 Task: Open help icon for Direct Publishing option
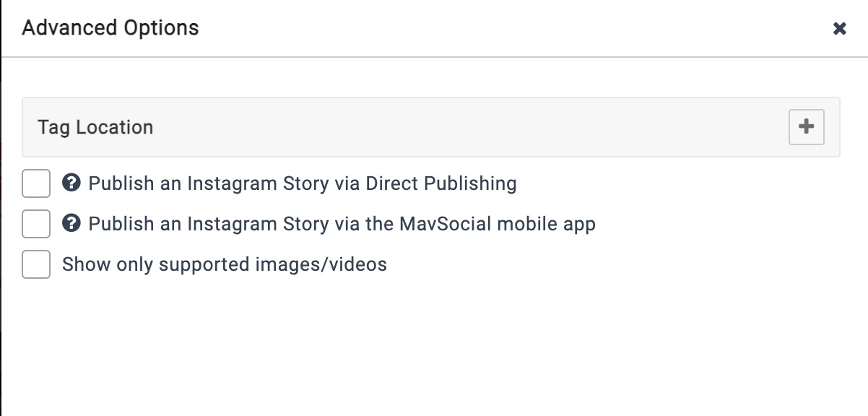point(71,183)
